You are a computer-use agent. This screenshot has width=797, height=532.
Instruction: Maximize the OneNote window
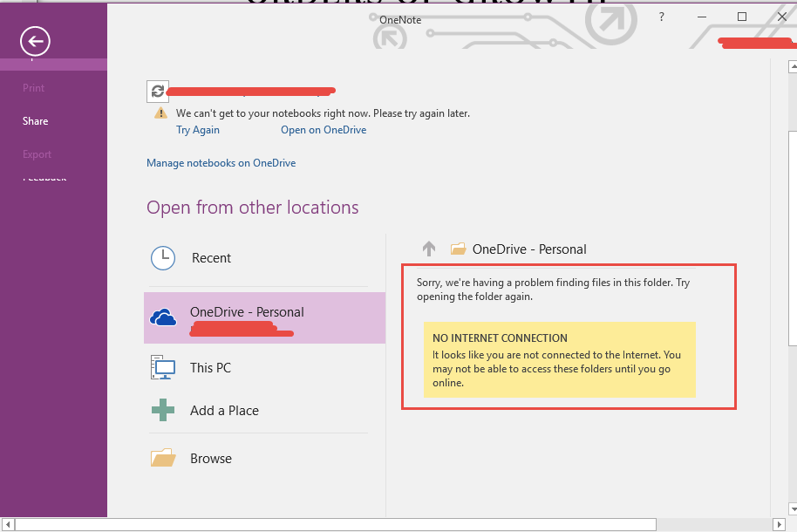(742, 17)
